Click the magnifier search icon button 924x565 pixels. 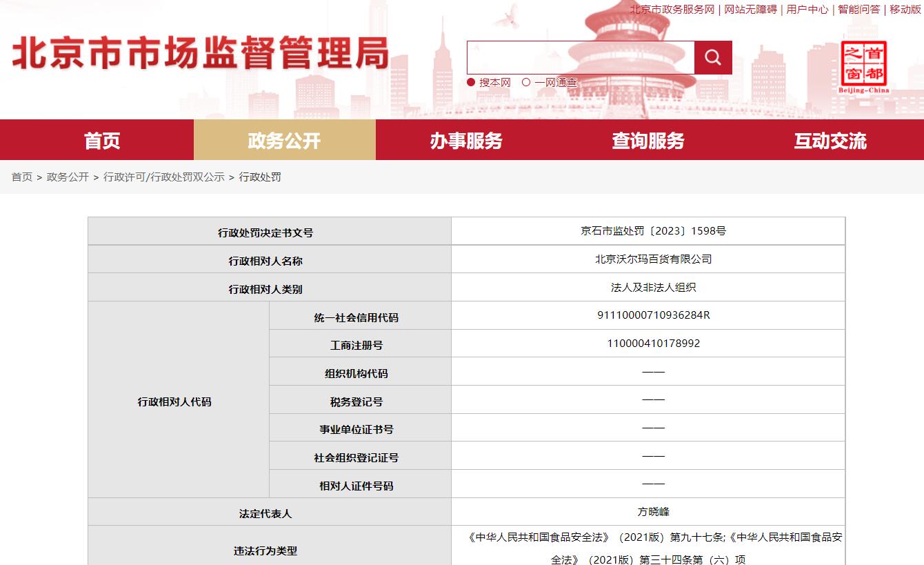coord(713,57)
